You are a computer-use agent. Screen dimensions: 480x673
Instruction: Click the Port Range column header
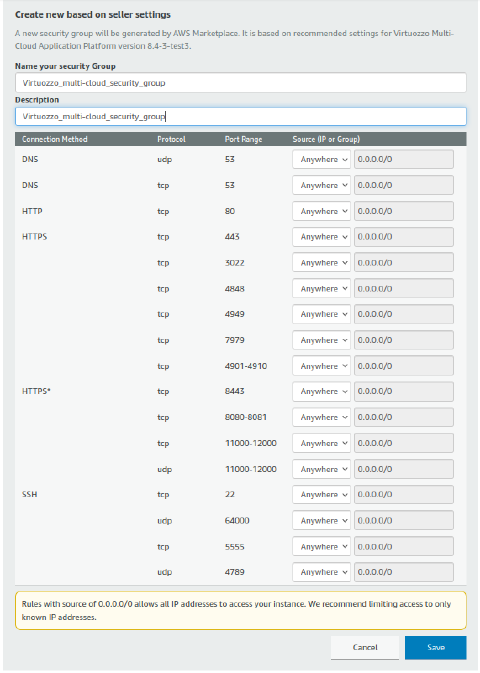click(243, 139)
